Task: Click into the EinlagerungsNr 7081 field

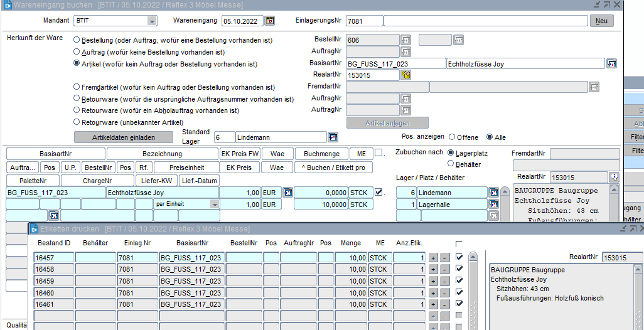Action: (364, 21)
